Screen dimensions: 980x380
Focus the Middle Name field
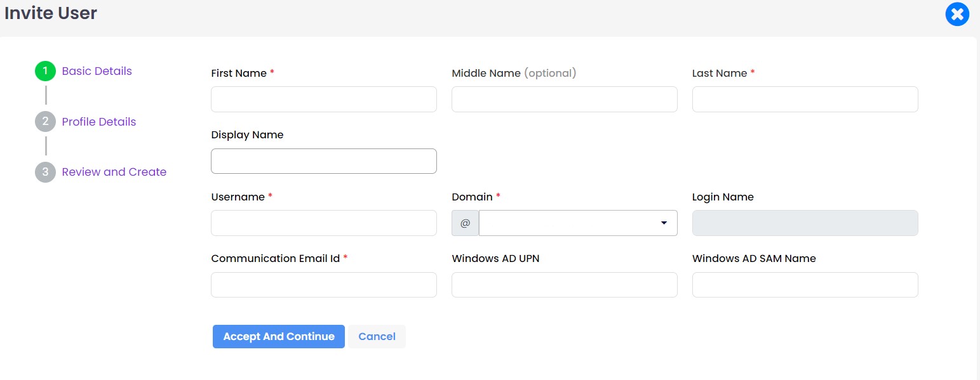pos(565,100)
